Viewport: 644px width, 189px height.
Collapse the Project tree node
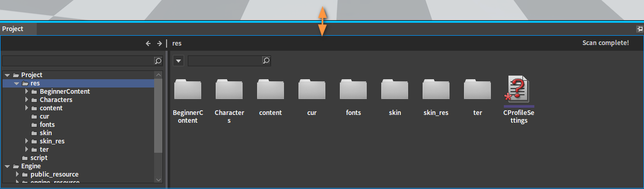[x=7, y=75]
